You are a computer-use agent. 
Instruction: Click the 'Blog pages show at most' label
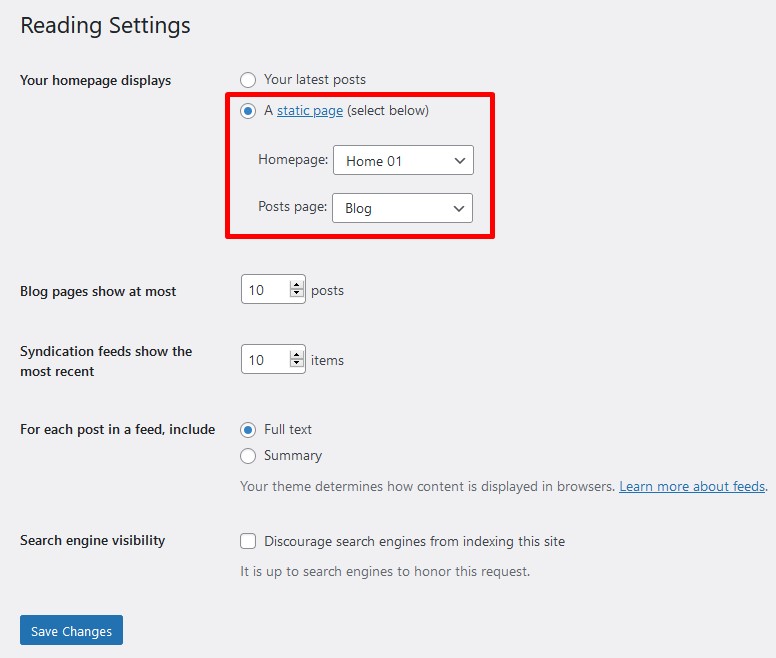[98, 291]
